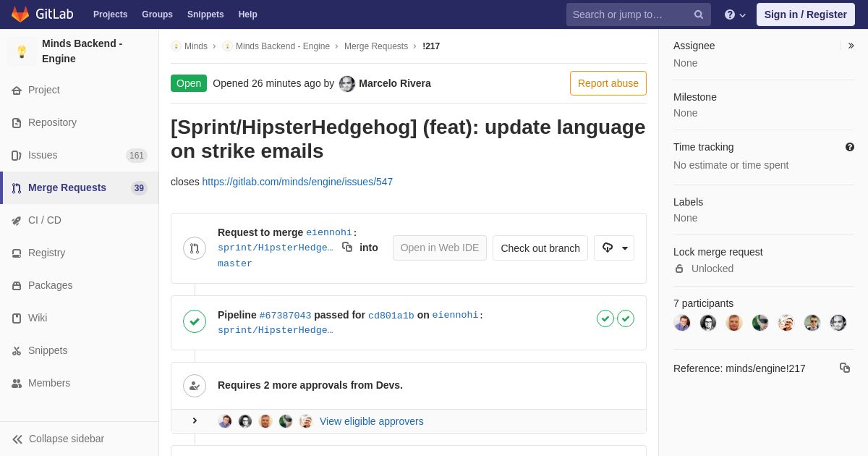Copy the reference minds/engine!217
Image resolution: width=868 pixels, height=456 pixels.
click(845, 368)
